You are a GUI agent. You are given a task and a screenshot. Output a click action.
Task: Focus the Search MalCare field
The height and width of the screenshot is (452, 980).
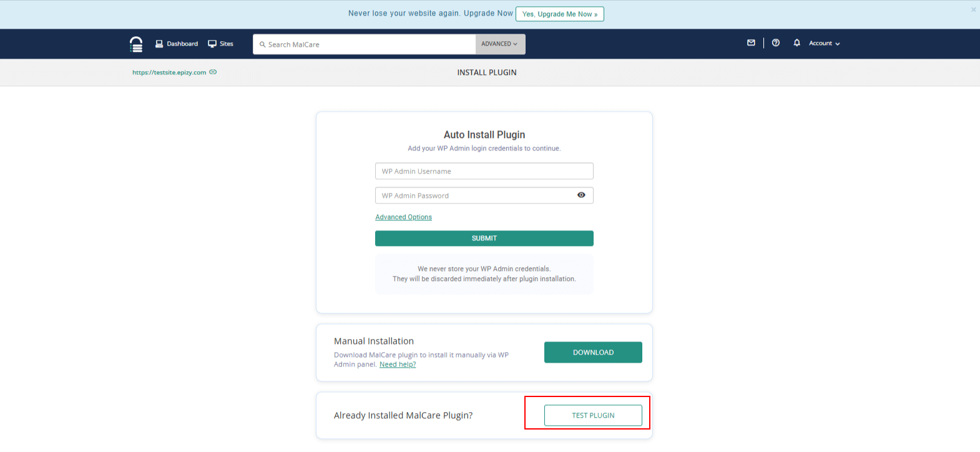pos(365,44)
